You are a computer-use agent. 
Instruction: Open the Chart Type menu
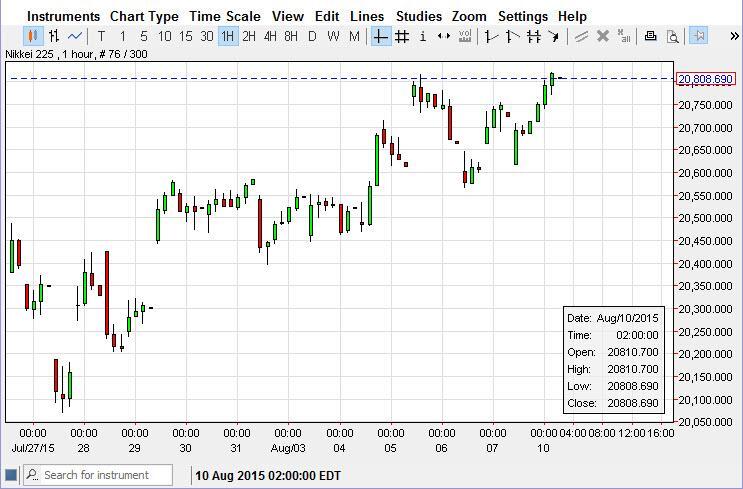pos(144,16)
